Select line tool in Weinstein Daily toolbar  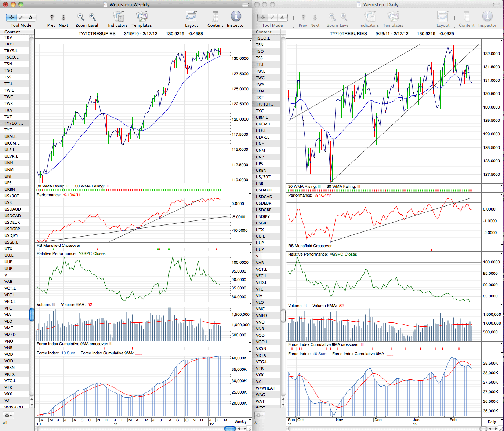click(x=273, y=17)
